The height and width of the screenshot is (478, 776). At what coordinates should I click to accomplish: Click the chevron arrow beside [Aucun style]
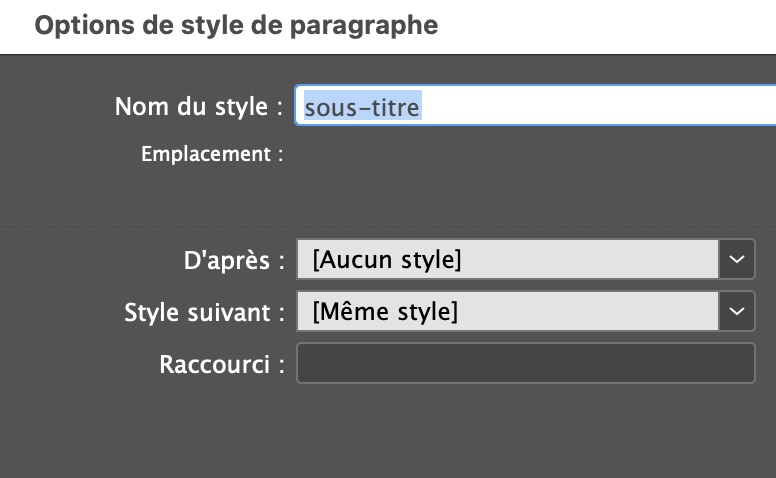pyautogui.click(x=737, y=260)
